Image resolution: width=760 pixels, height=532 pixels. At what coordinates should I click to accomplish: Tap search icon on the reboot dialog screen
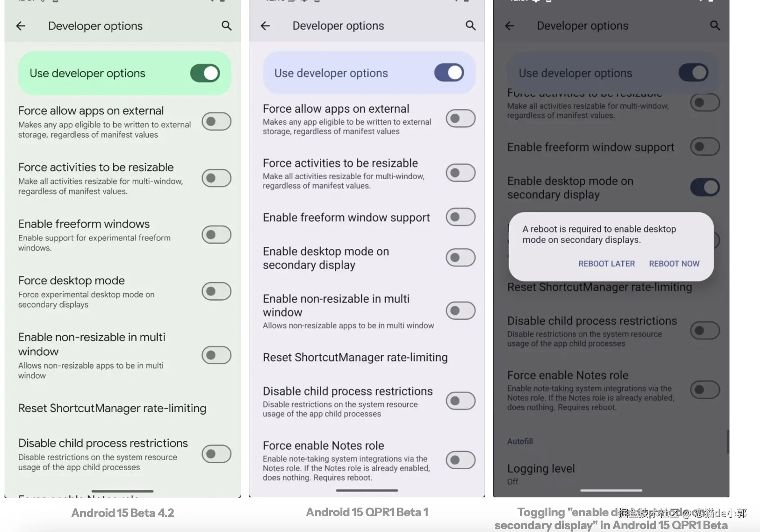pos(715,26)
